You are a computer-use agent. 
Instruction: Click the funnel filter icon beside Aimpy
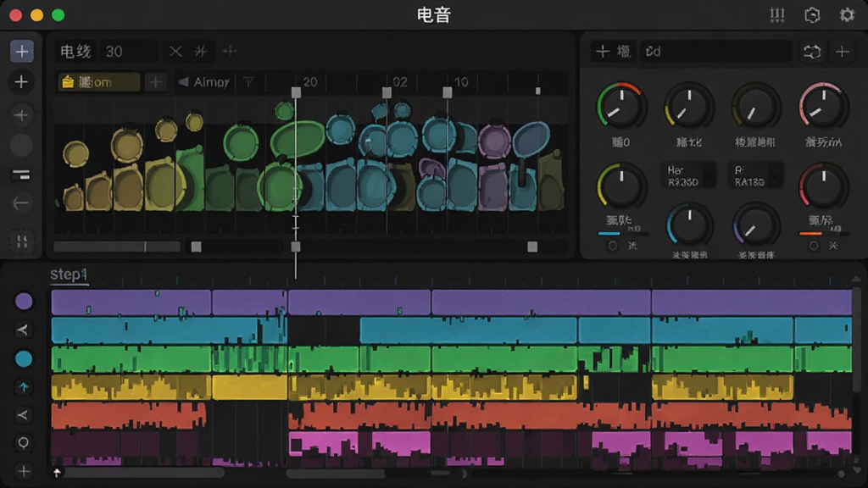click(x=248, y=82)
